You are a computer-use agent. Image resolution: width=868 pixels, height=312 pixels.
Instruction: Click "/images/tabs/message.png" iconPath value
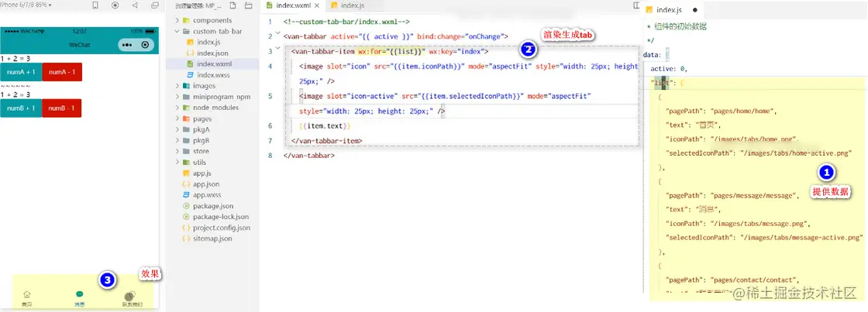[x=759, y=224]
